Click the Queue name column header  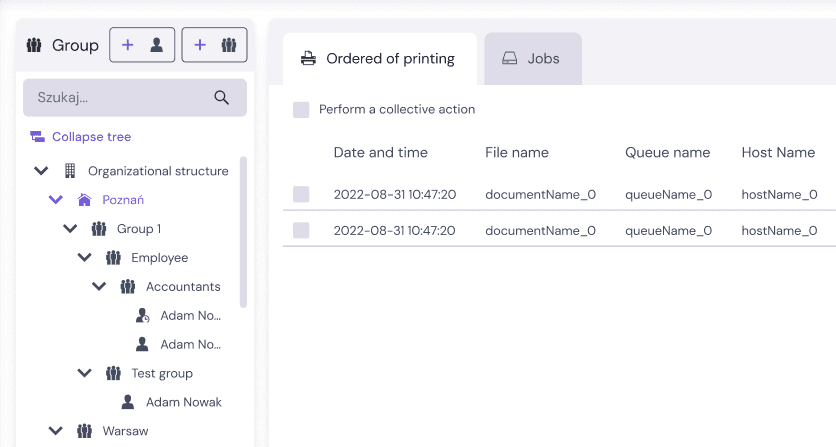tap(668, 153)
